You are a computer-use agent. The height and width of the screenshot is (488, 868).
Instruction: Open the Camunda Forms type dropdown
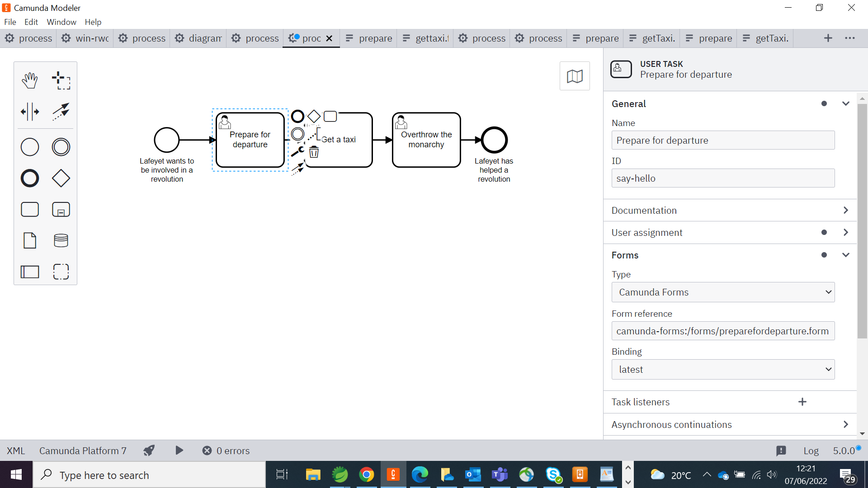[x=722, y=292]
